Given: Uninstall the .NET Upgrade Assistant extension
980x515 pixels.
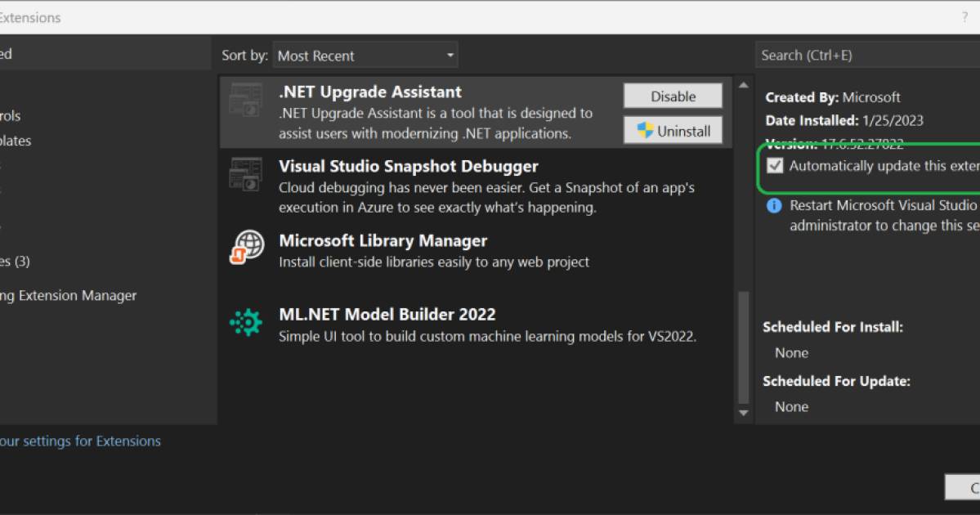Looking at the screenshot, I should (673, 131).
